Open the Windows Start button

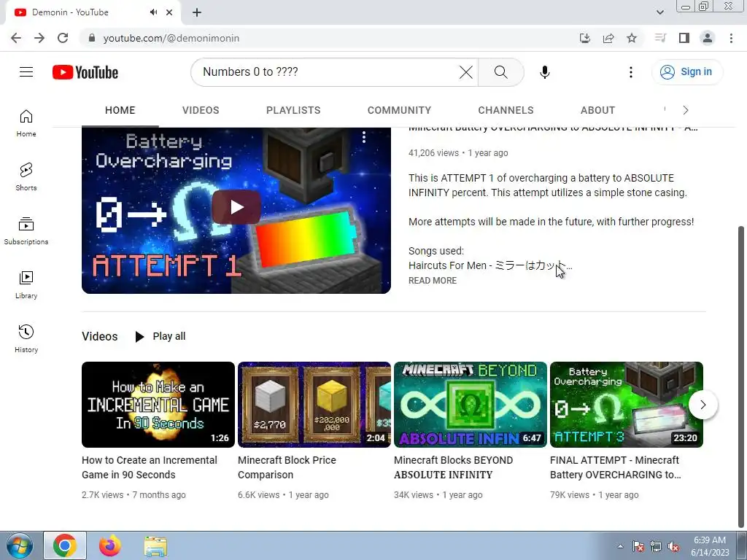point(20,545)
